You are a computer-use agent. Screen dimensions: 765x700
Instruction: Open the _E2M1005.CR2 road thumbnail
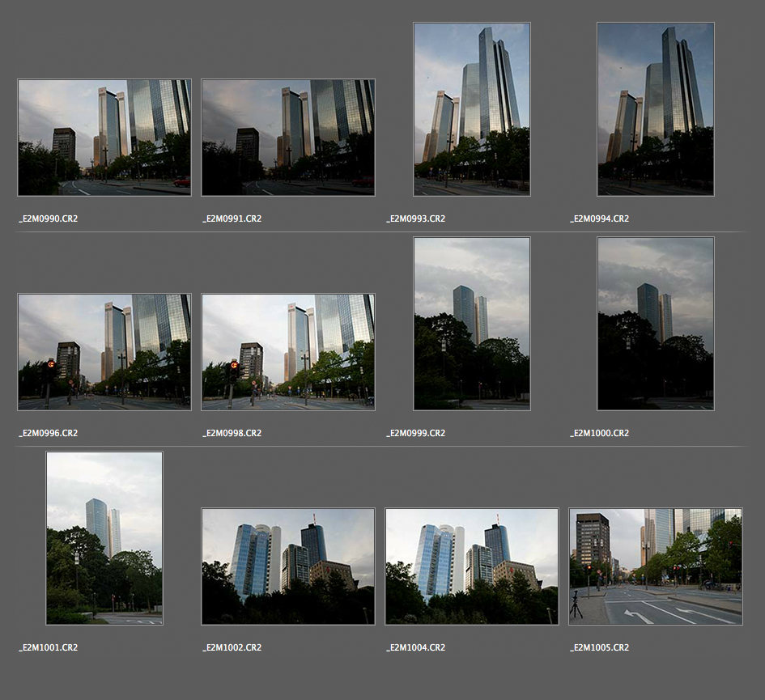point(656,566)
